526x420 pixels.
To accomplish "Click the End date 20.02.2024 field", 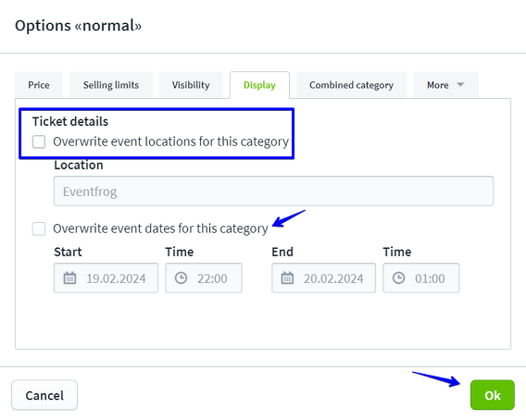I will pyautogui.click(x=324, y=278).
